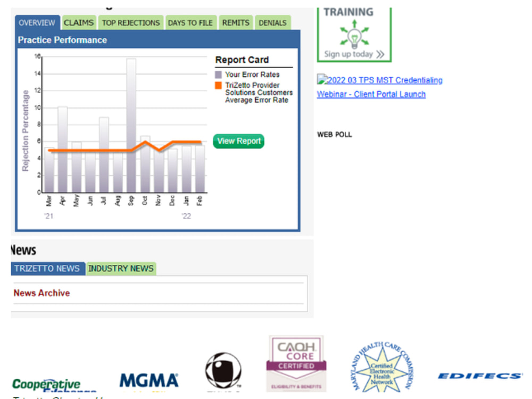Click the Edifecs logo

click(480, 376)
